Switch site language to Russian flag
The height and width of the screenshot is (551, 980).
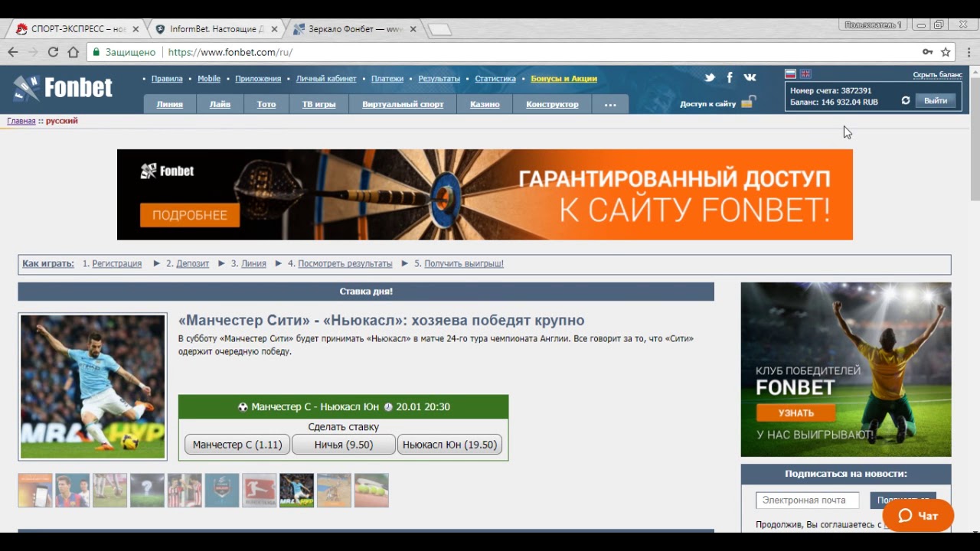click(x=791, y=74)
